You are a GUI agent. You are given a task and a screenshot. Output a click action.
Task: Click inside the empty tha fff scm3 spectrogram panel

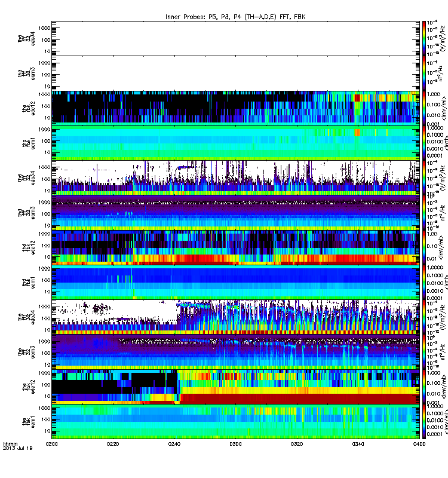click(235, 73)
